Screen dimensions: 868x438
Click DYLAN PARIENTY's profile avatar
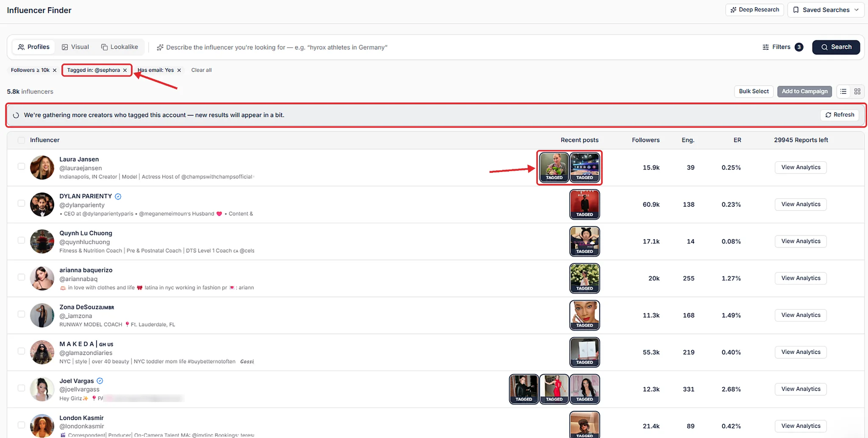tap(42, 204)
